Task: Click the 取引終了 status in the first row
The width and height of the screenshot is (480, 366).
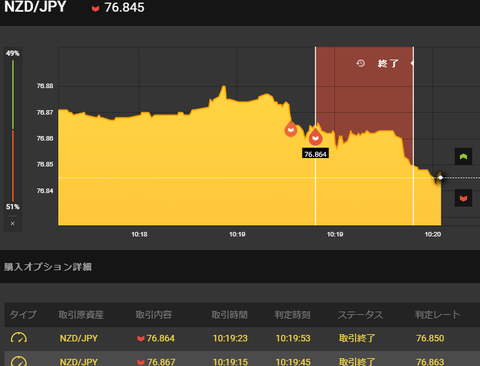Action: pyautogui.click(x=357, y=338)
